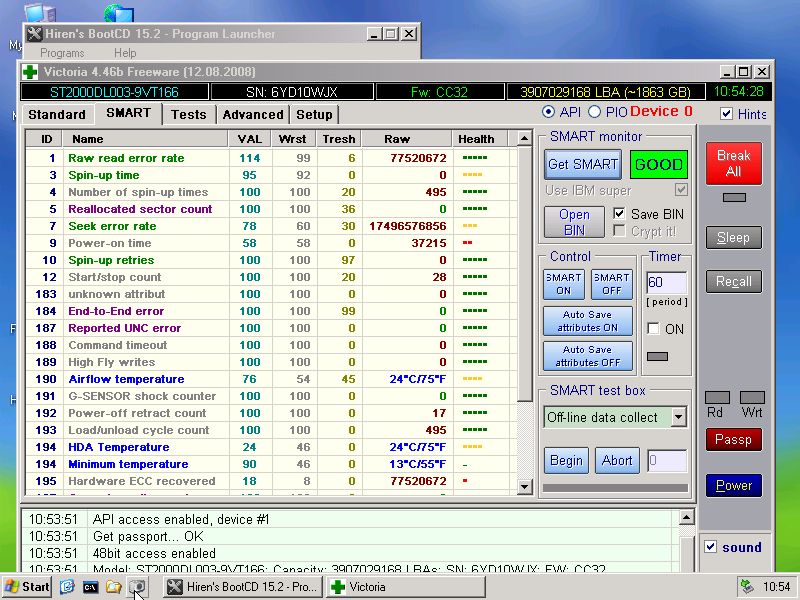The width and height of the screenshot is (800, 600).
Task: Open Programs menu in Hiren's launcher
Action: 62,53
